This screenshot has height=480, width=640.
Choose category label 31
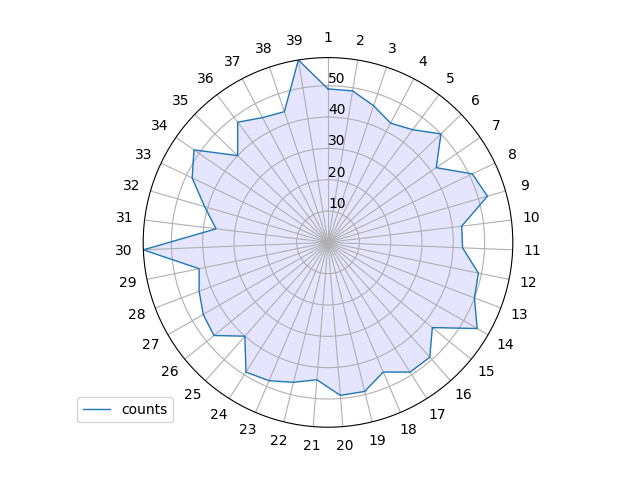pos(124,217)
